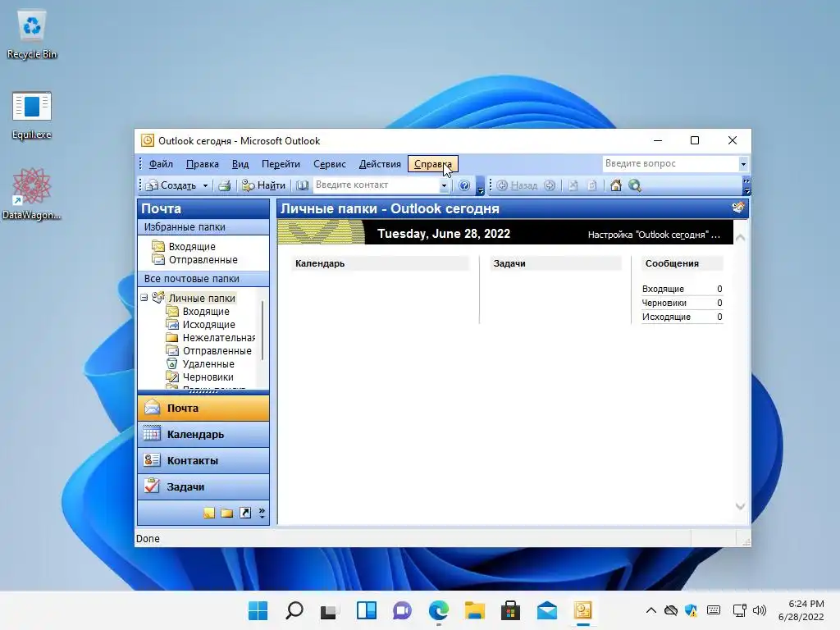
Task: Click the Календарь heading in Outlook Today
Action: pyautogui.click(x=320, y=263)
